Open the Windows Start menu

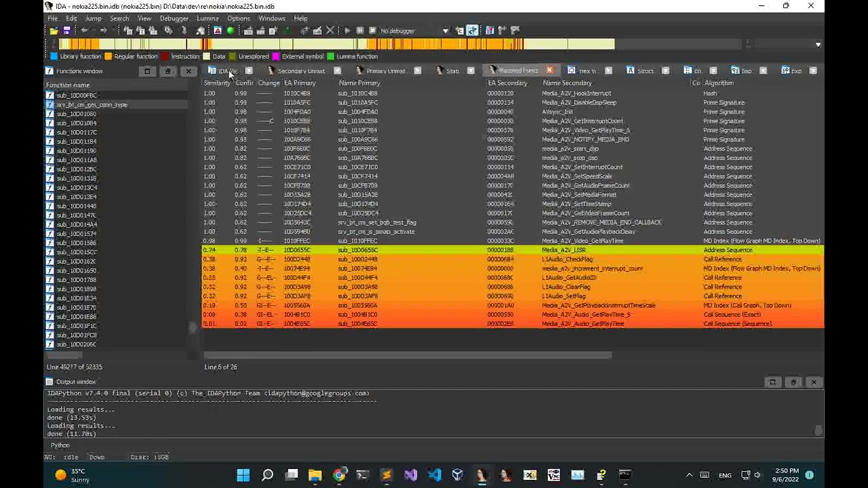click(x=243, y=475)
